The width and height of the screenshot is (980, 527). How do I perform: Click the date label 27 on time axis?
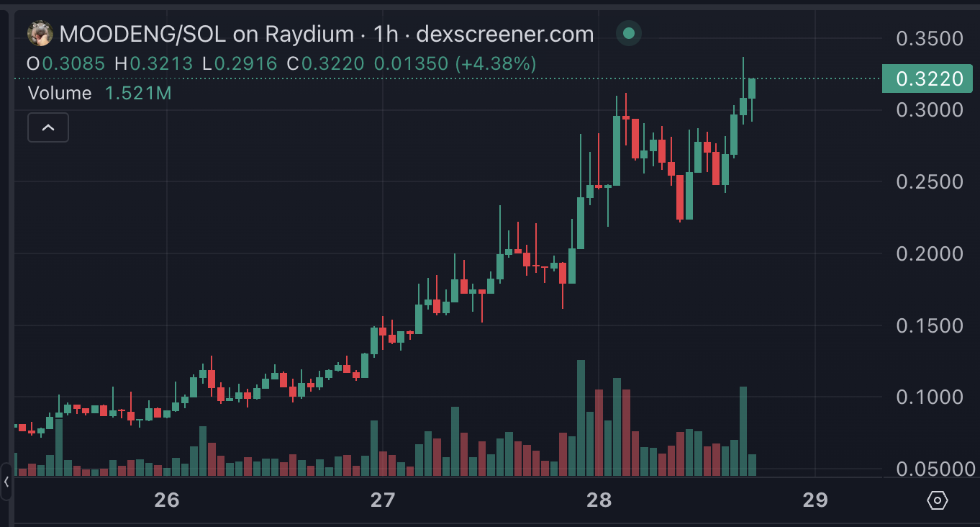point(383,500)
